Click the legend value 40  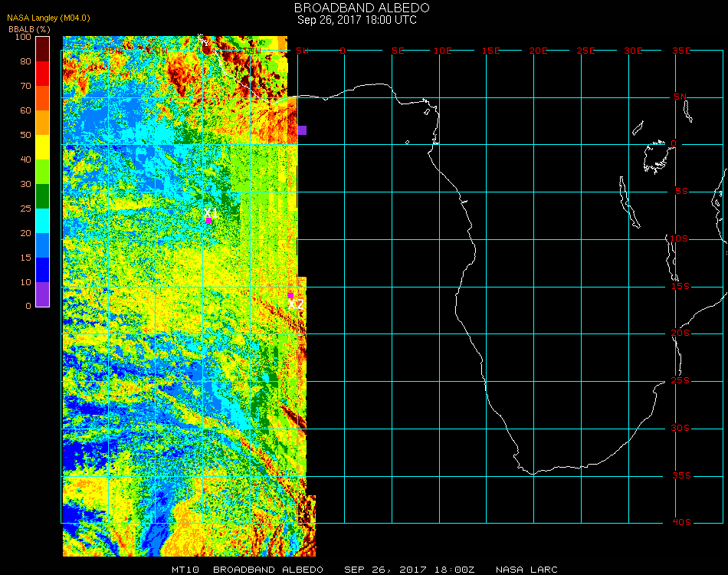click(25, 159)
